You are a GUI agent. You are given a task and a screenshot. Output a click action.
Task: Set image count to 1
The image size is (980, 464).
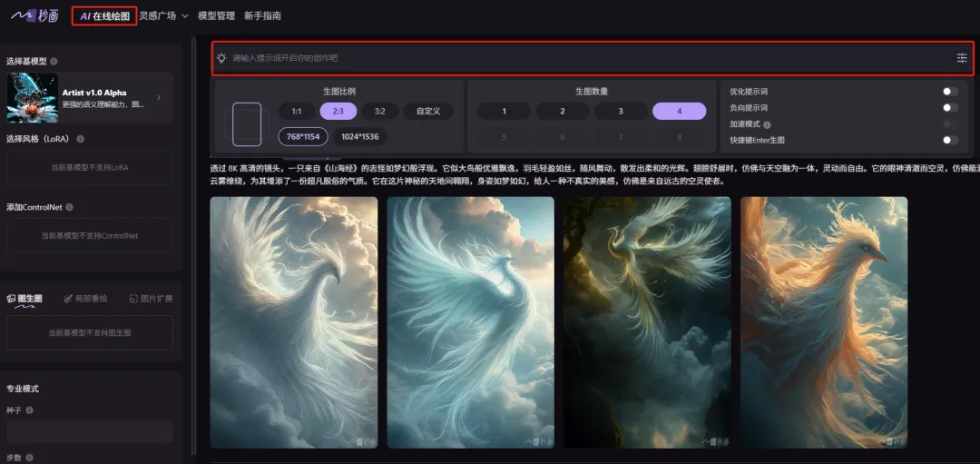[x=504, y=112]
